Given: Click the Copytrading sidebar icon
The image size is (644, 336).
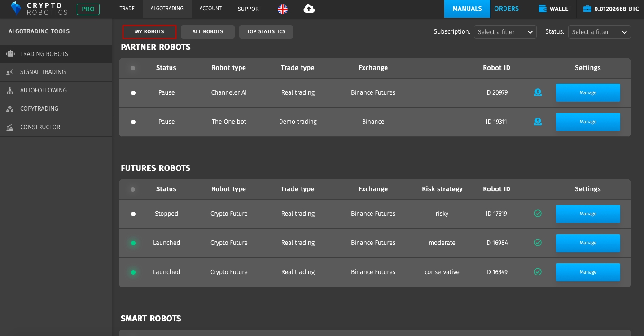Looking at the screenshot, I should point(10,109).
